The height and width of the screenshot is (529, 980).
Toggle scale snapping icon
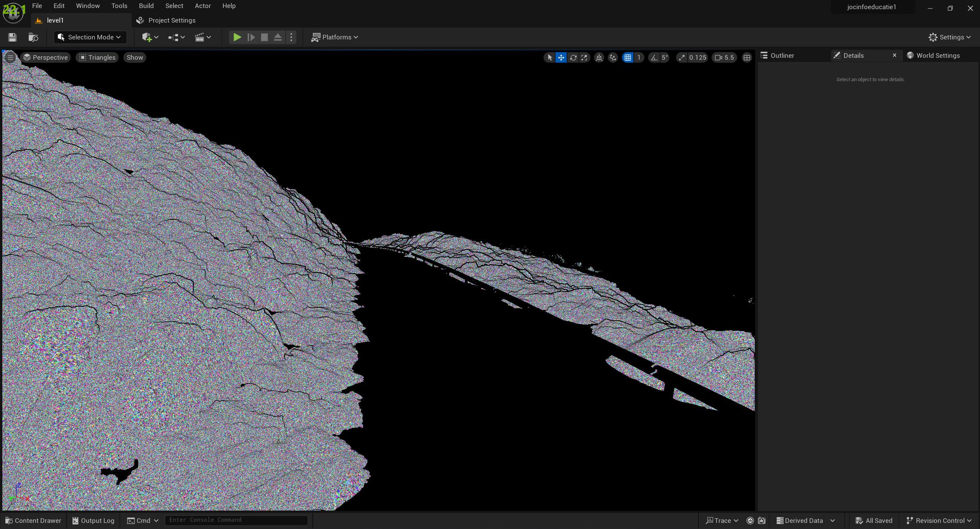pos(682,57)
